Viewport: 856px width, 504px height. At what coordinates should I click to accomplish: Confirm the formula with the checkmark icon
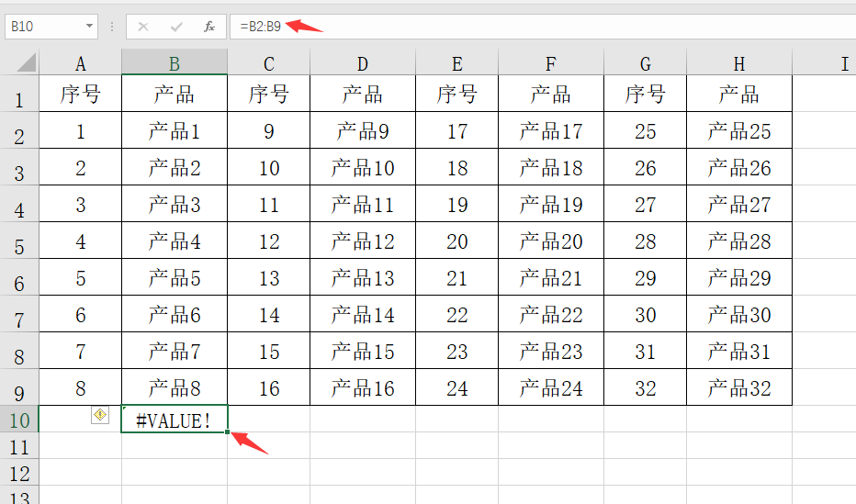176,27
